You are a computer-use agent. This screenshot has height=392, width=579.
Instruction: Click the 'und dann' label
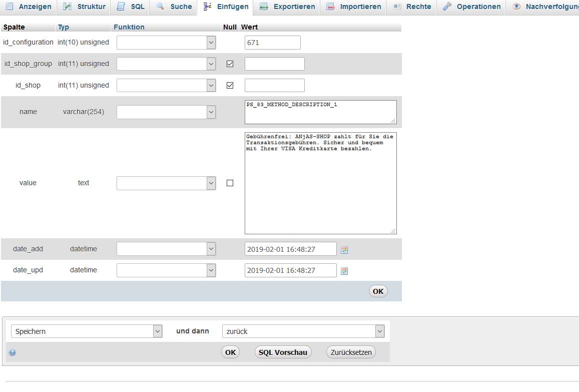192,331
